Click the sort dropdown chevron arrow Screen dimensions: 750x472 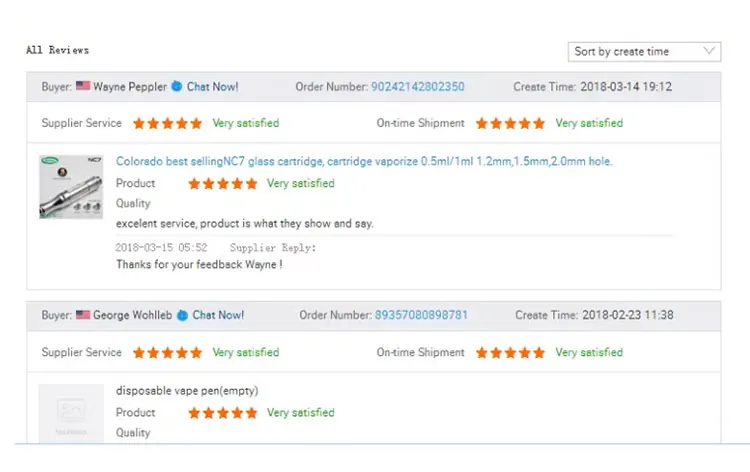(709, 51)
